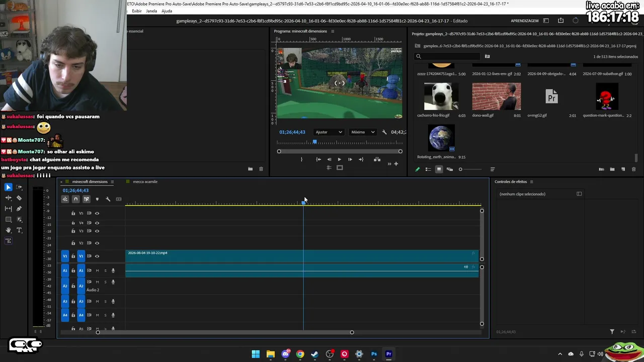Click the Mark Out button
This screenshot has height=362, width=644.
pos(301,159)
